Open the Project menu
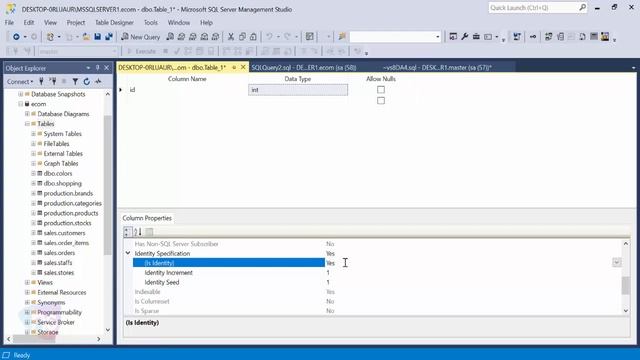This screenshot has width=640, height=360. 76,22
